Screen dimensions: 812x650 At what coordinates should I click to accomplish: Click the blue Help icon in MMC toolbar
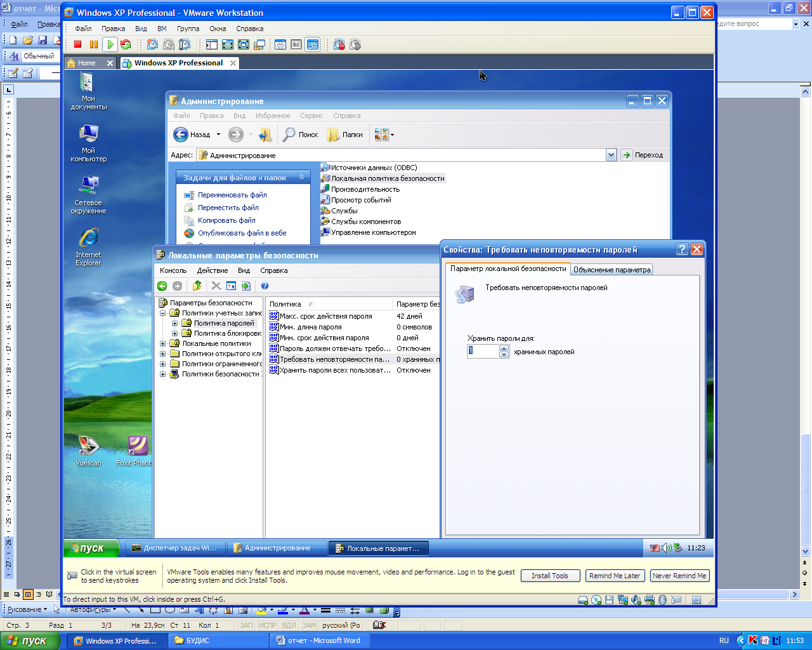[265, 286]
